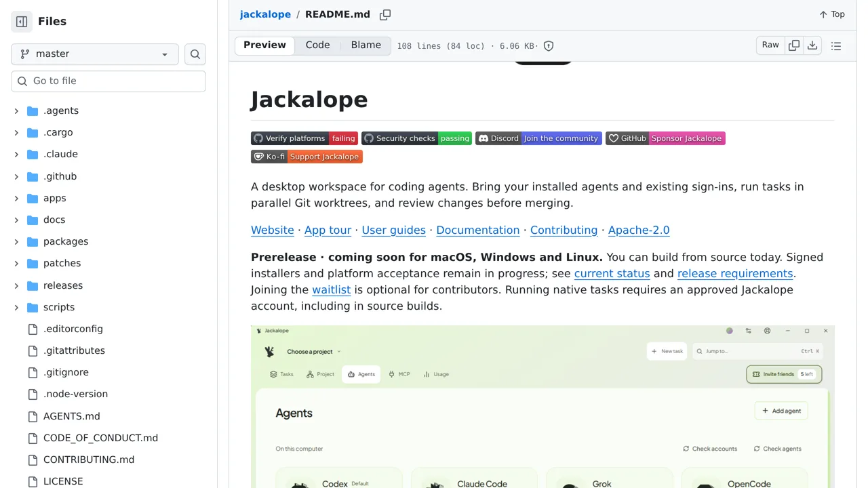Expand the .claude folder

point(16,155)
